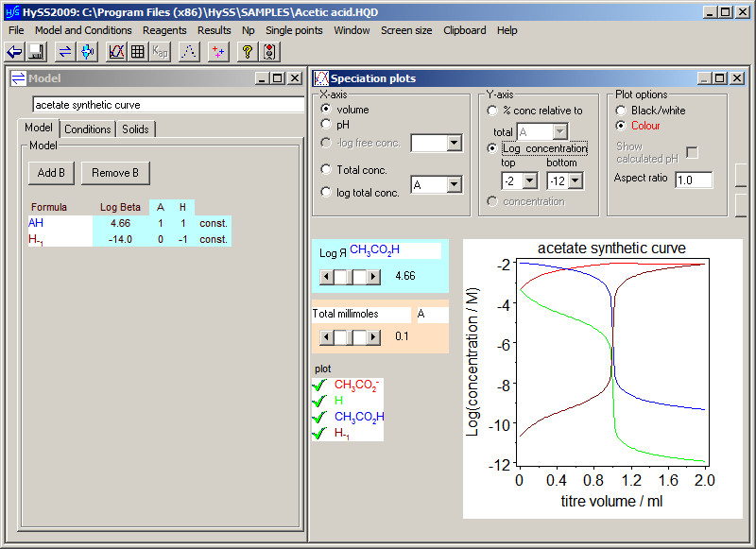This screenshot has height=549, width=756.
Task: Open the speciation plot curves icon
Action: coord(116,52)
